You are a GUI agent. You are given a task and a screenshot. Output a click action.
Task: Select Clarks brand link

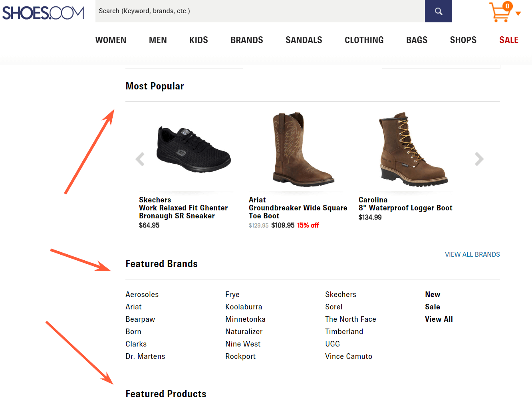click(x=136, y=344)
